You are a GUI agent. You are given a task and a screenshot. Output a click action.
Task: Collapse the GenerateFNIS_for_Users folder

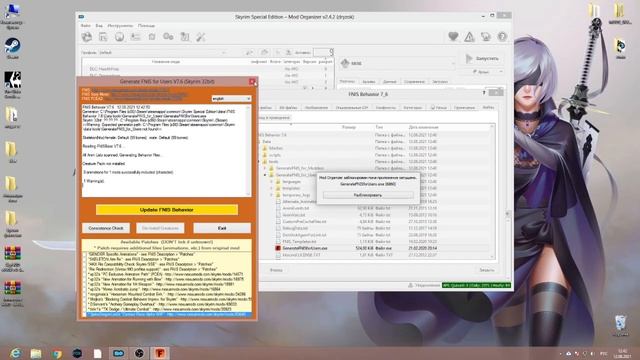tap(265, 175)
